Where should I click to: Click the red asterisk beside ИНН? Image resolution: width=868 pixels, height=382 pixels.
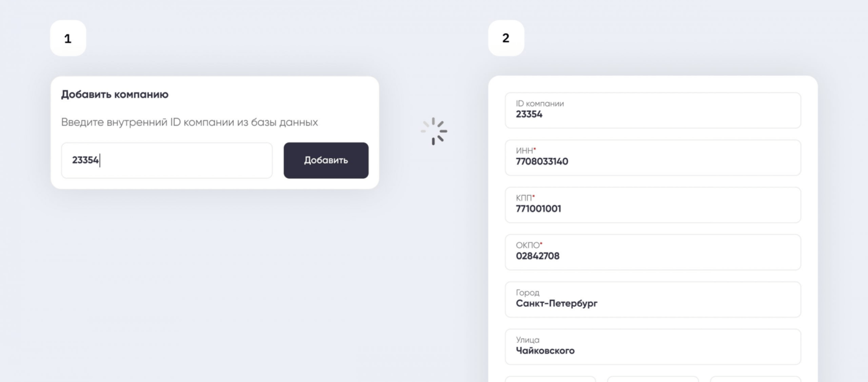[x=535, y=150]
